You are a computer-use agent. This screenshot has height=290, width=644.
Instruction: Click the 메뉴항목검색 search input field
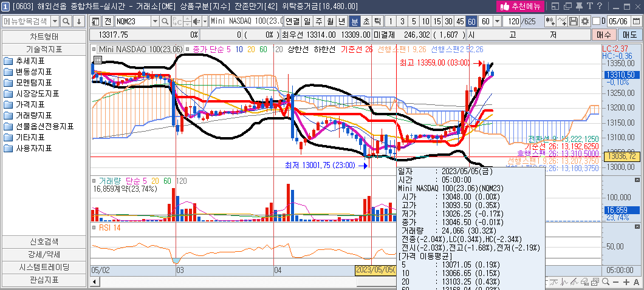[x=26, y=21]
